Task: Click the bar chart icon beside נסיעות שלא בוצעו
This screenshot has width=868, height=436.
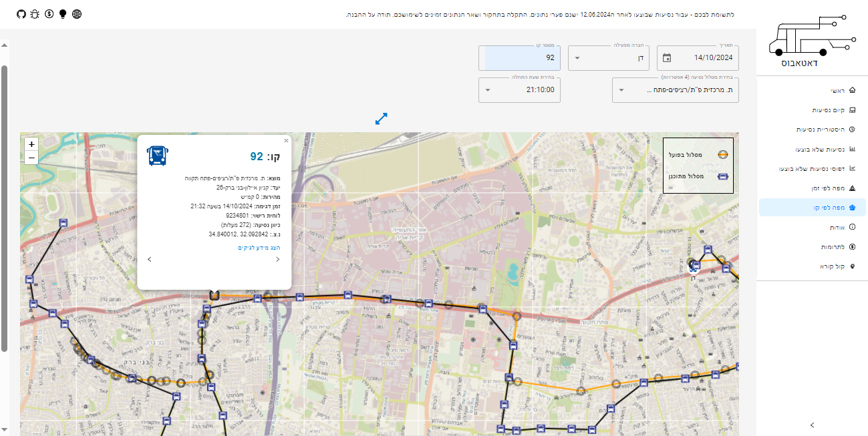Action: click(x=851, y=149)
